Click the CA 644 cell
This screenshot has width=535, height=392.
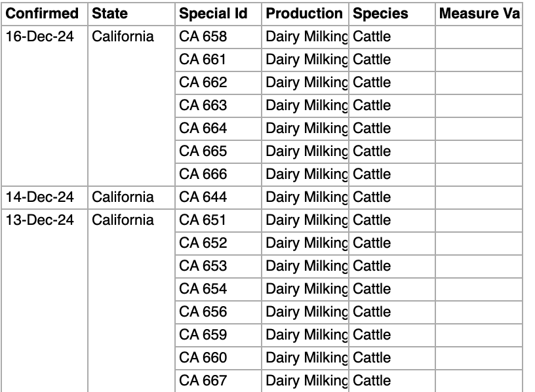click(203, 197)
